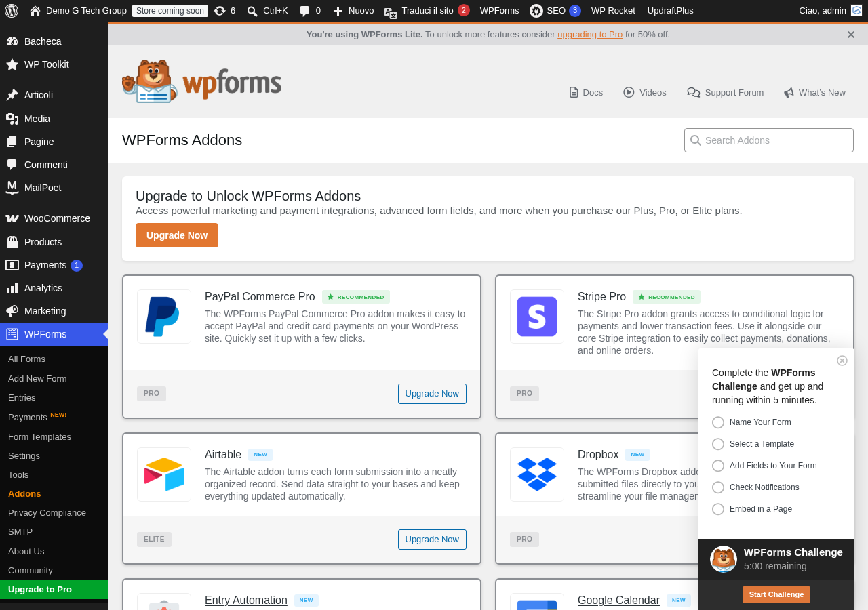Open the Entry Automation addon link
The image size is (868, 610).
(246, 601)
